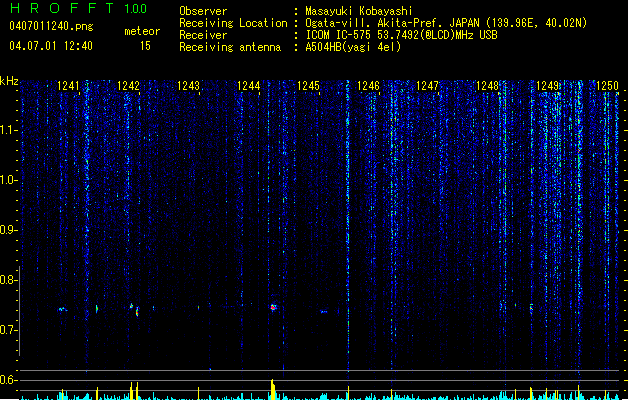Image resolution: width=629 pixels, height=400 pixels.
Task: Click the 1248 time marker
Action: coord(487,86)
